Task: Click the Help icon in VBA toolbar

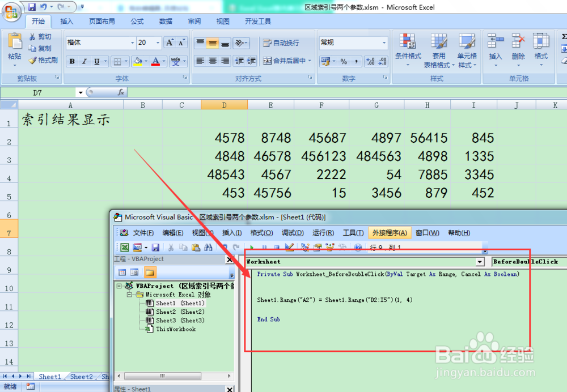Action: tap(358, 248)
